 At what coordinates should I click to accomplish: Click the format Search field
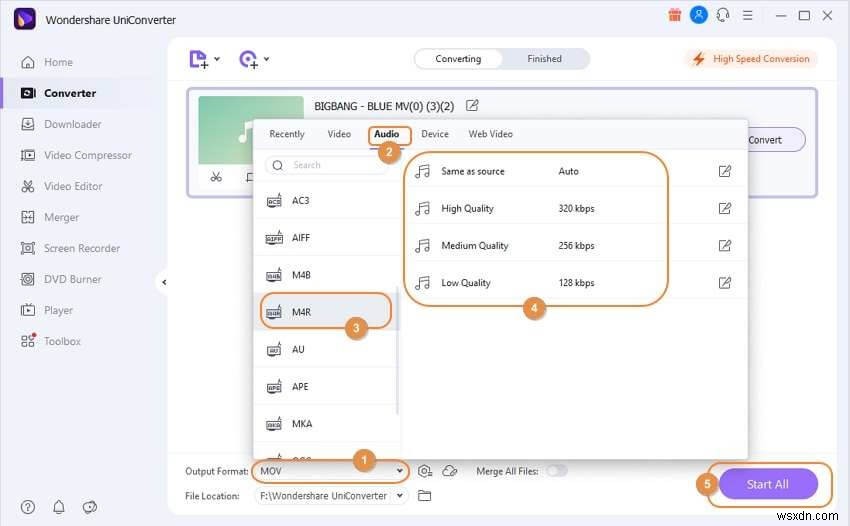pos(327,165)
